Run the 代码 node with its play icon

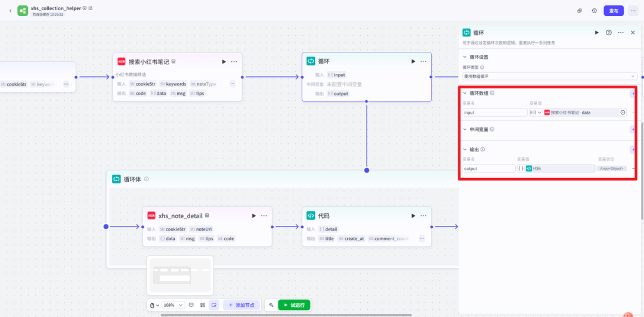(413, 216)
